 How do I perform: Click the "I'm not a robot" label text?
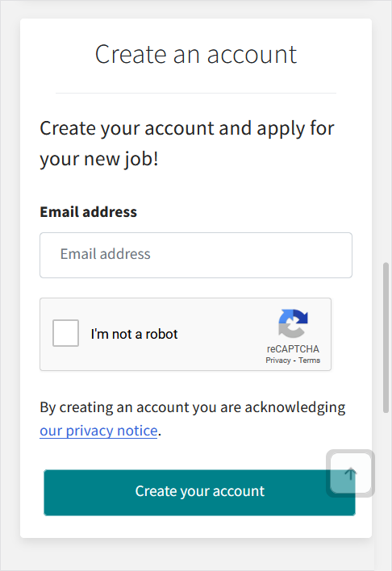pos(134,334)
